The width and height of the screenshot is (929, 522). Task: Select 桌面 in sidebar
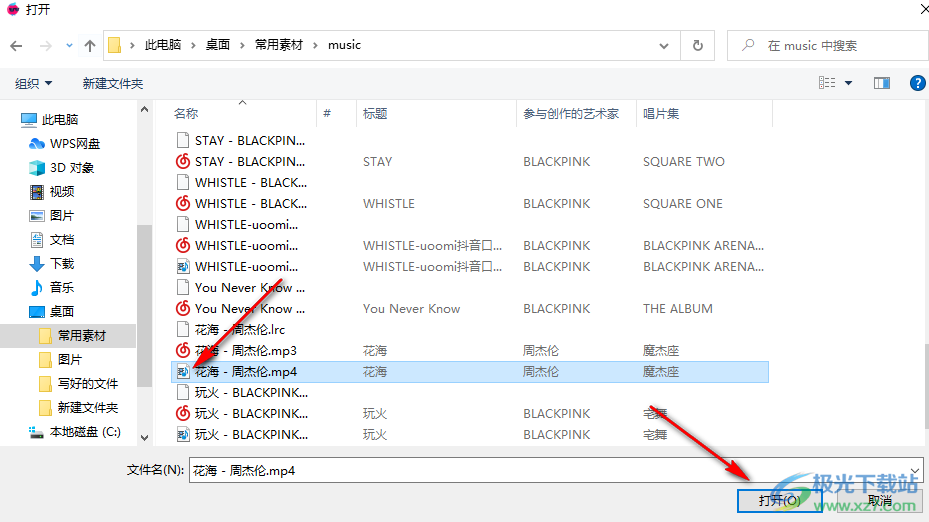[52, 312]
